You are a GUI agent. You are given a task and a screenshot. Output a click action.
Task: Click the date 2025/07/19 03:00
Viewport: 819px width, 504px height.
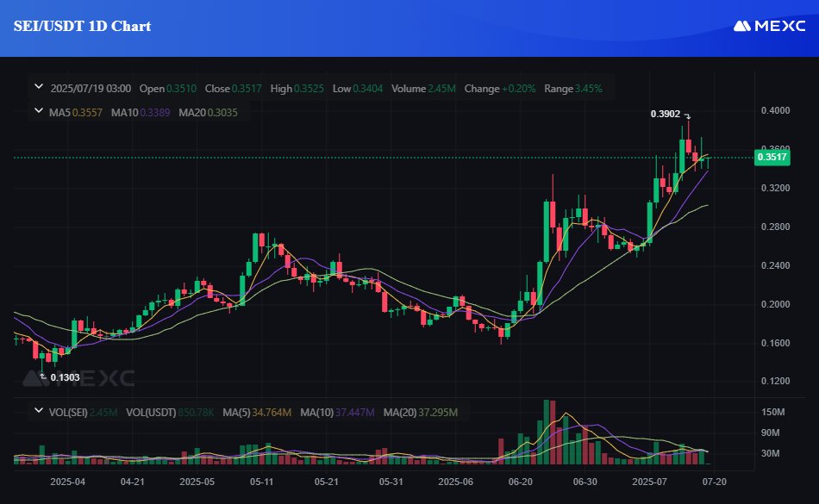pyautogui.click(x=91, y=89)
